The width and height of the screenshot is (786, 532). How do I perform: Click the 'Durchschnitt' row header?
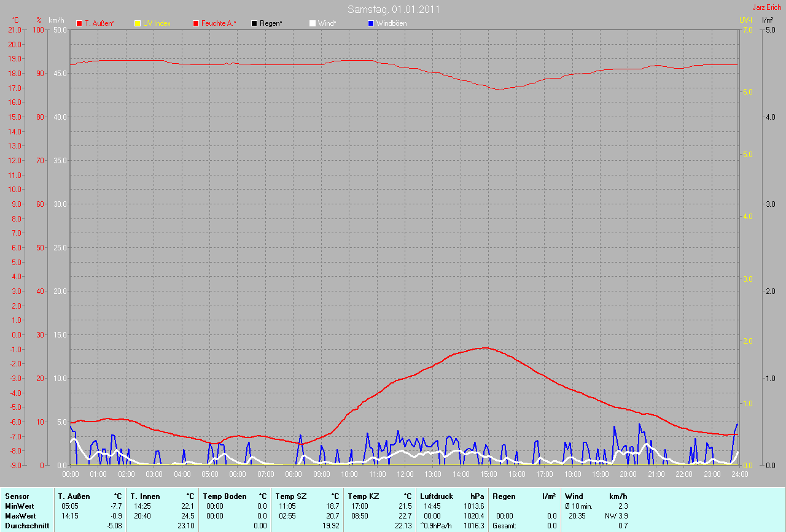point(27,526)
